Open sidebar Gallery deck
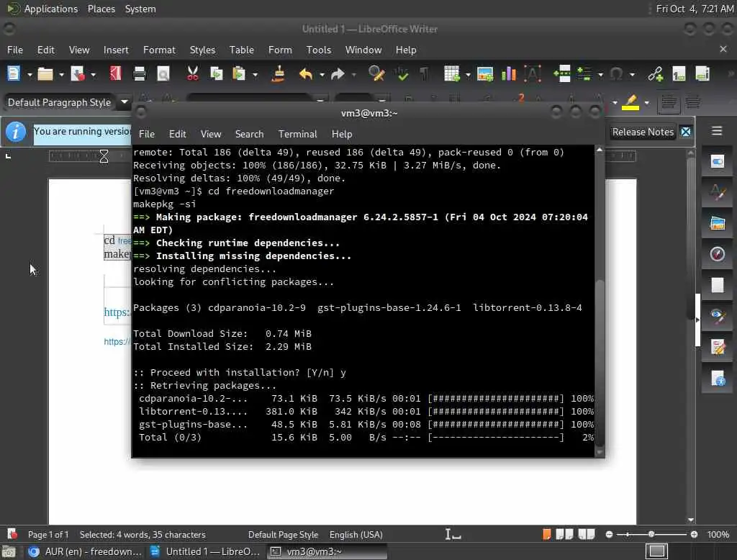737x560 pixels. click(x=718, y=223)
